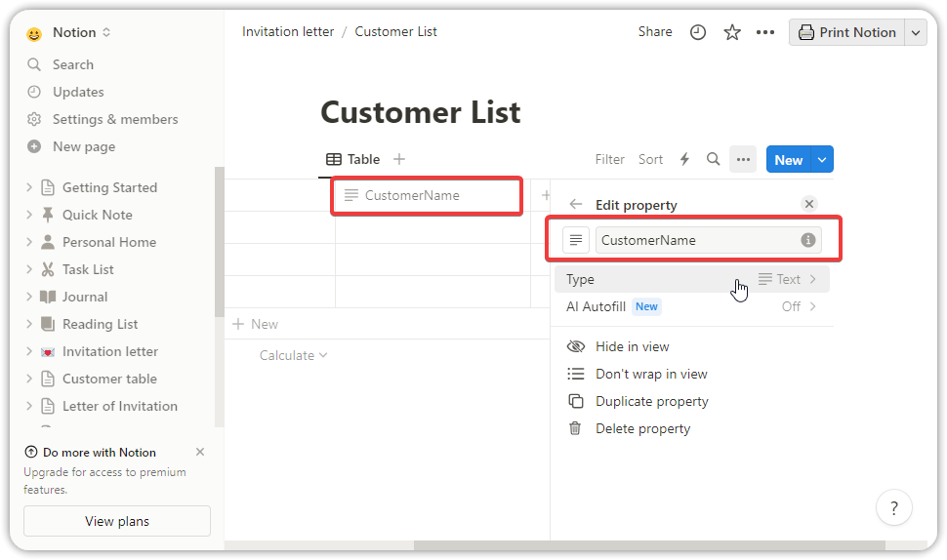Add a new column with the plus icon
Image resolution: width=947 pixels, height=560 pixels.
click(546, 195)
